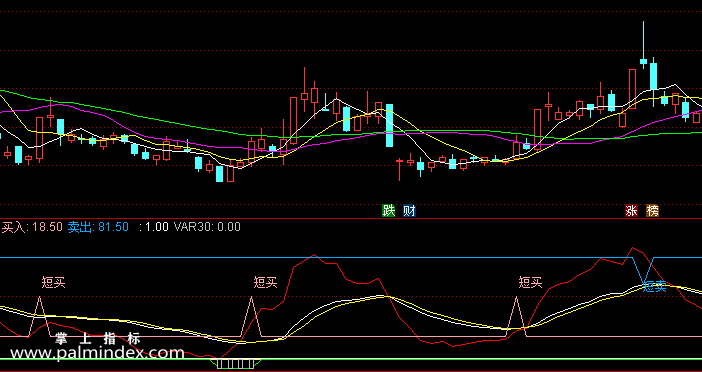Click the red 张 marker icon
Viewport: 702px width, 372px height.
(632, 211)
